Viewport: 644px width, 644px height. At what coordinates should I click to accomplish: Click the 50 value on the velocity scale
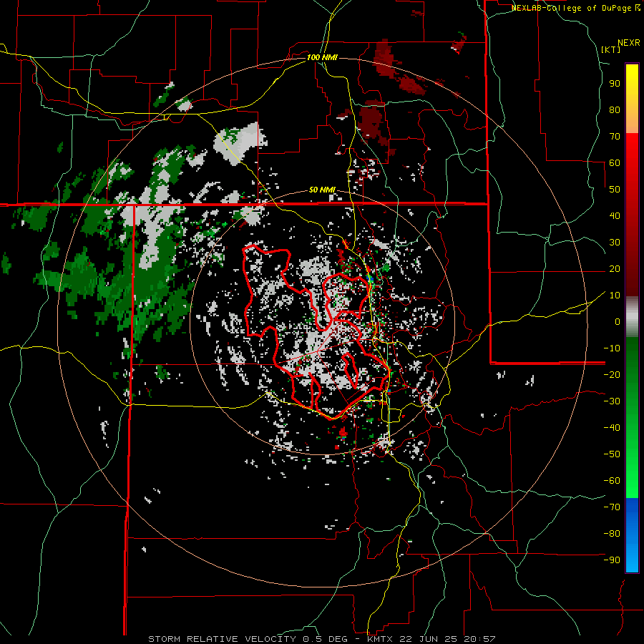(x=615, y=190)
